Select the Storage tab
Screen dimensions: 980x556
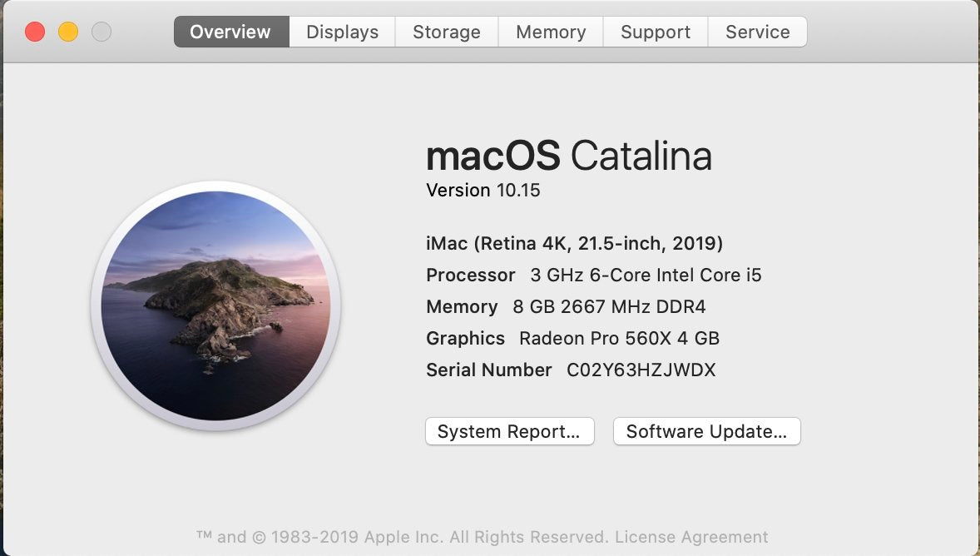(x=446, y=32)
